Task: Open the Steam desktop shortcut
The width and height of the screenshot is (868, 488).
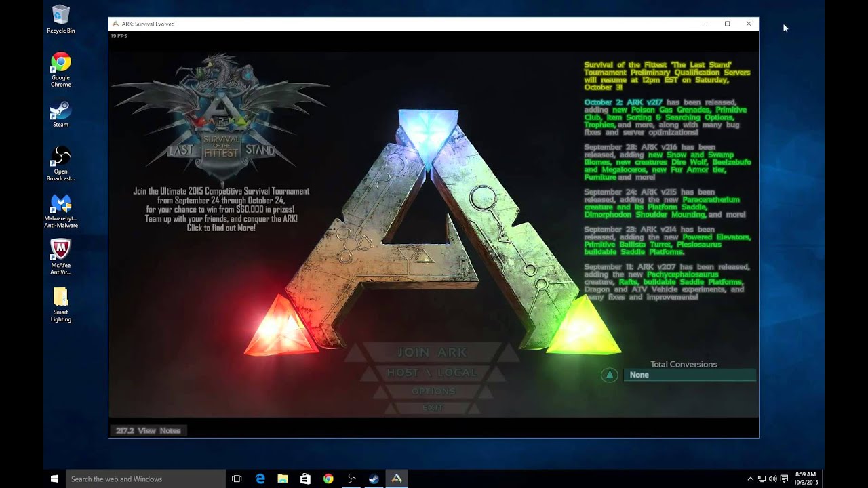Action: 61,115
